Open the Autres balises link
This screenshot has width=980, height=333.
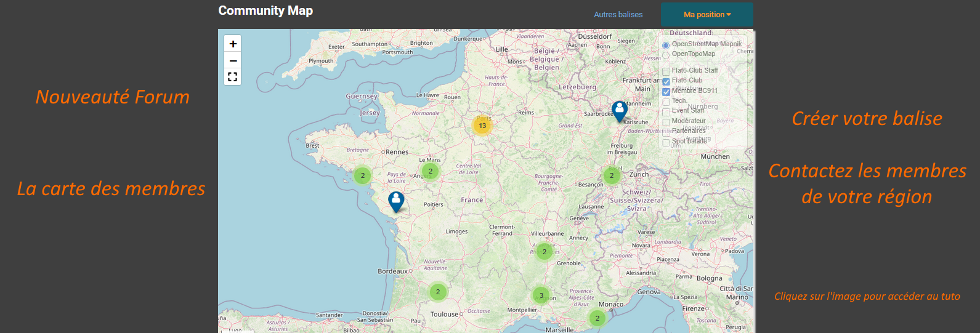618,15
